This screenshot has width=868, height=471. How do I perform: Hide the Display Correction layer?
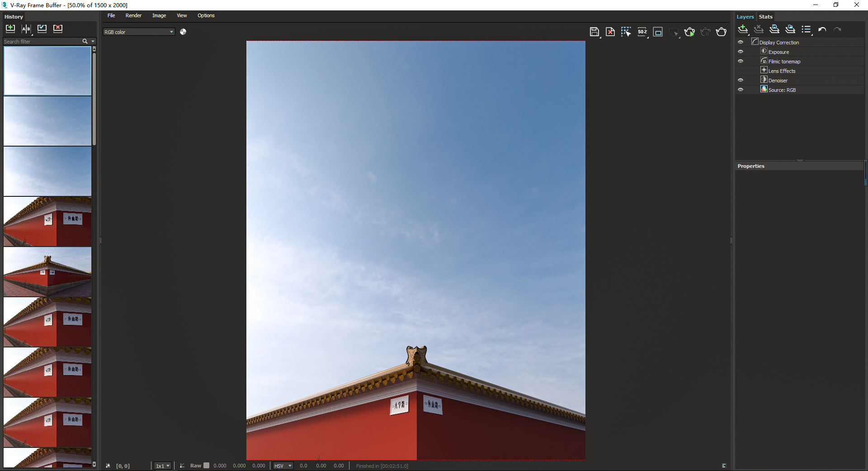pyautogui.click(x=741, y=42)
